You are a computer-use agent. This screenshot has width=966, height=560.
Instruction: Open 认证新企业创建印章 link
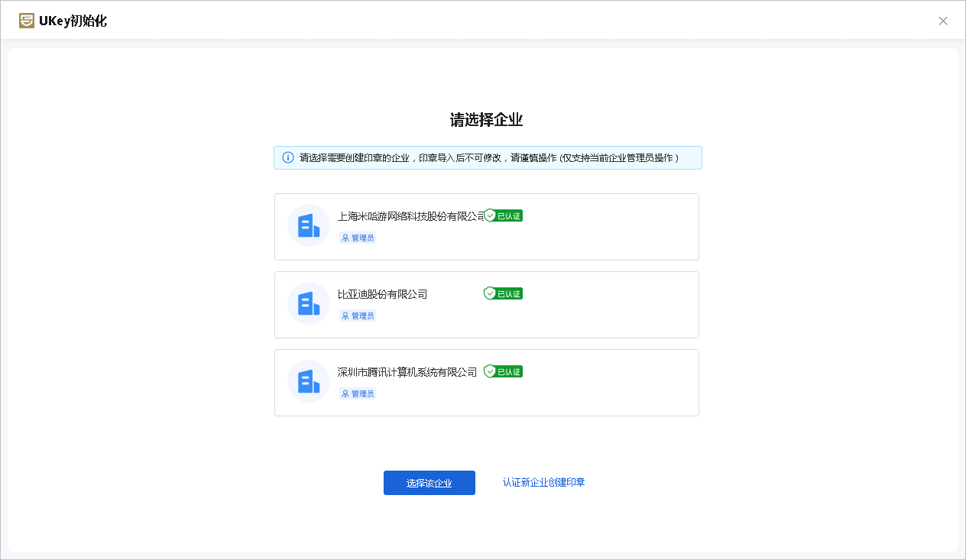(543, 482)
